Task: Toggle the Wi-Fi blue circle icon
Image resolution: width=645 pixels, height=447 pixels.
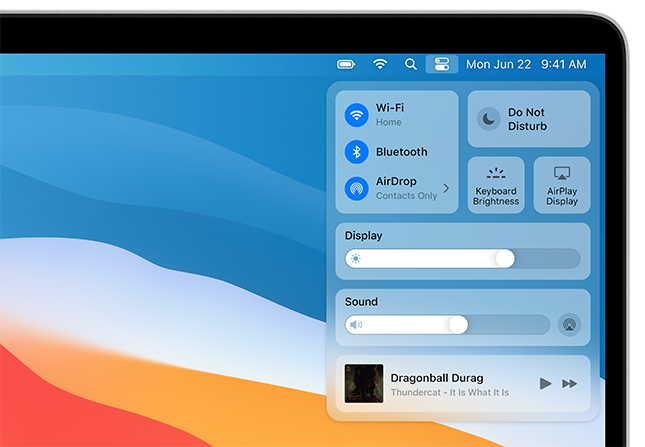Action: coord(356,115)
